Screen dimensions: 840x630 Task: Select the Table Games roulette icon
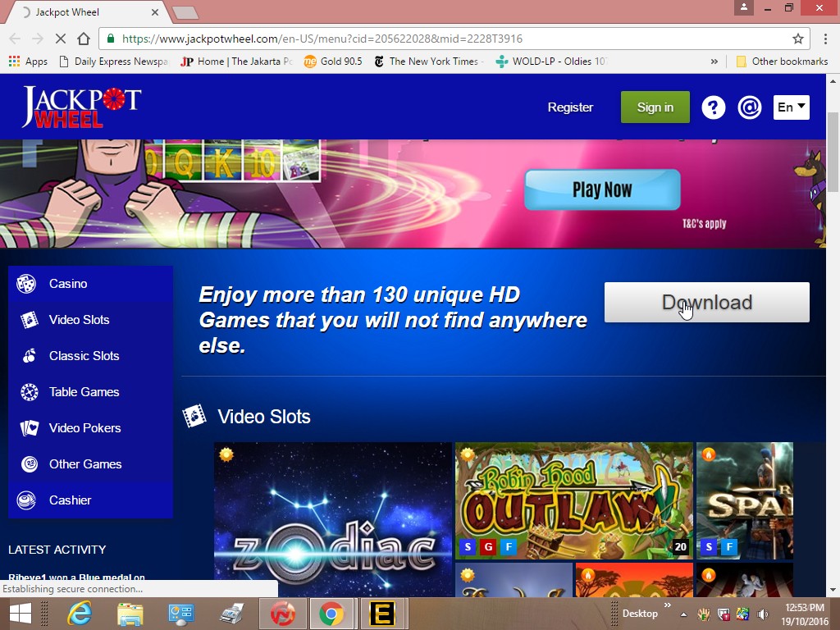(29, 392)
